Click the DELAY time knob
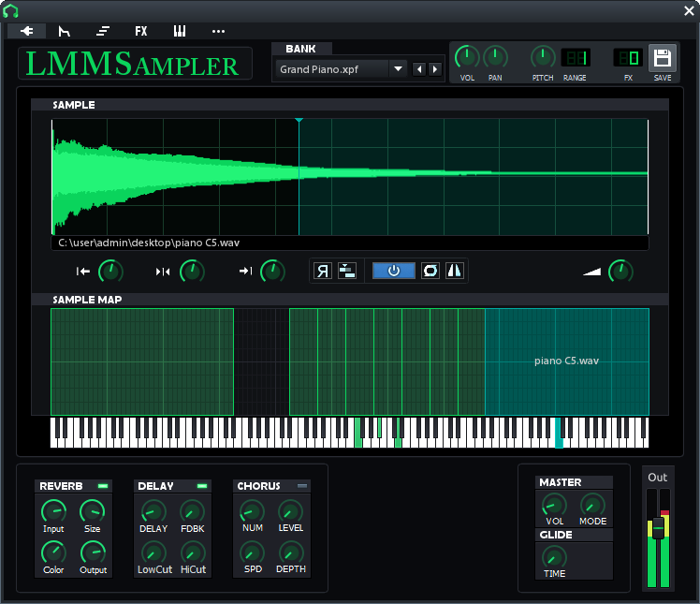The image size is (700, 604). pyautogui.click(x=153, y=511)
